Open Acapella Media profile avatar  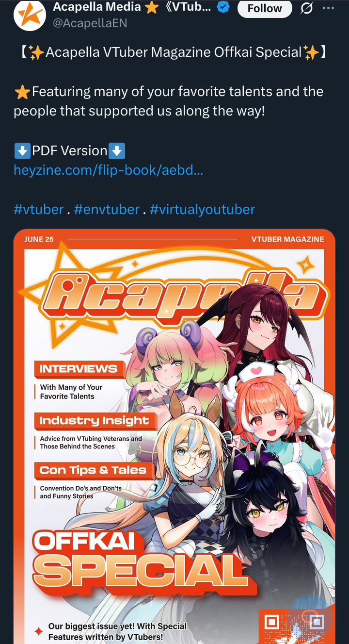tap(30, 15)
